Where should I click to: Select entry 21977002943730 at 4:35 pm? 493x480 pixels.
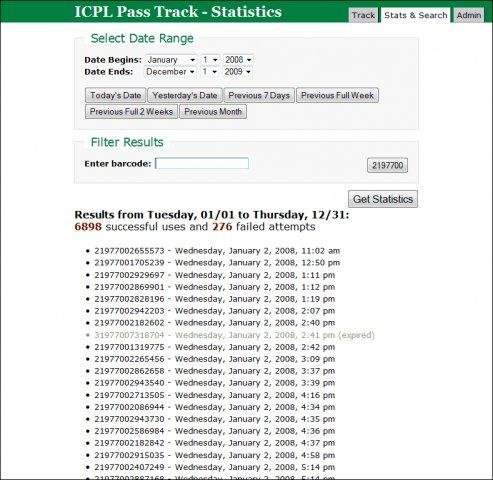215,419
